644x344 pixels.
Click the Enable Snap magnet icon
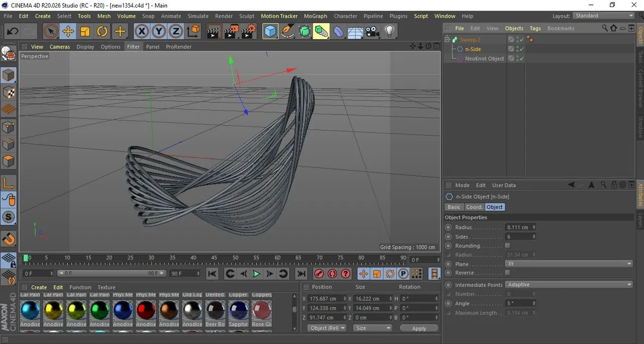[x=9, y=239]
